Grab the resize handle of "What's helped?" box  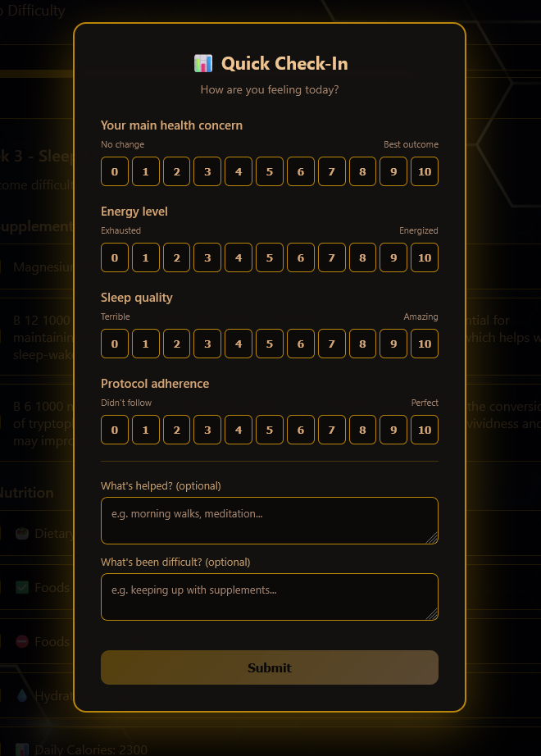tap(433, 539)
